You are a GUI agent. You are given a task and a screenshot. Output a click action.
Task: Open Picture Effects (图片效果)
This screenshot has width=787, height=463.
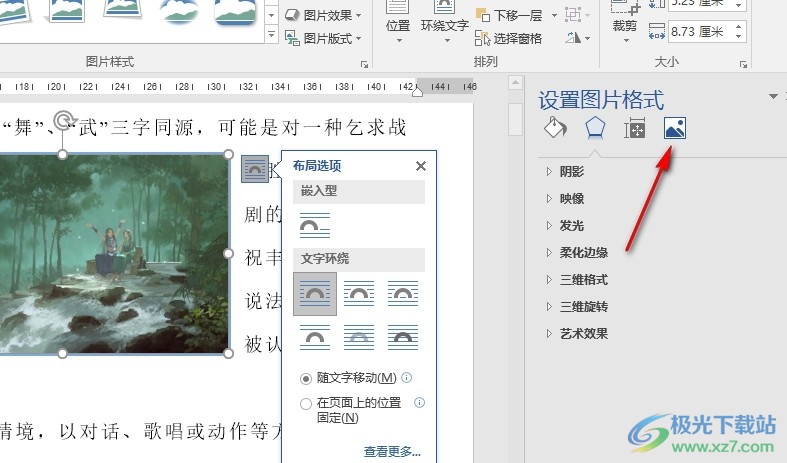pyautogui.click(x=323, y=16)
